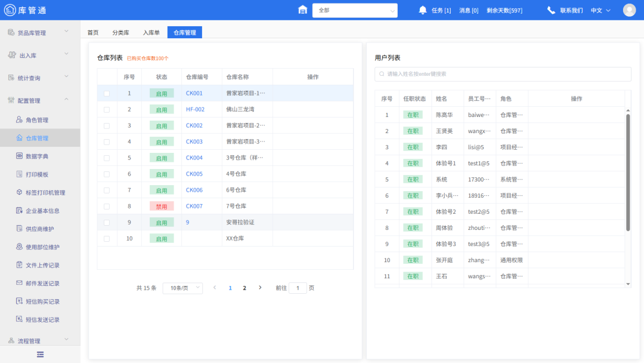Screen dimensions: 644x363
Task: Click the 流程管理 sidebar icon
Action: 11,340
